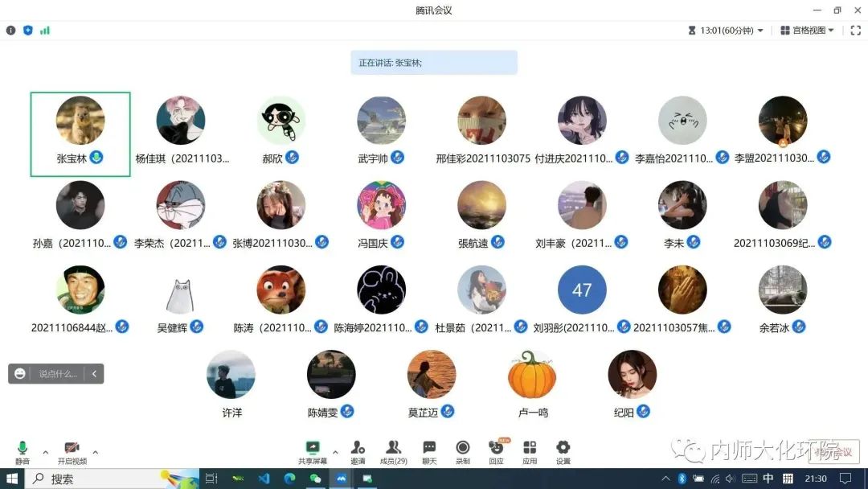Collapse the chat input bar arrow
The image size is (868, 489).
(95, 374)
